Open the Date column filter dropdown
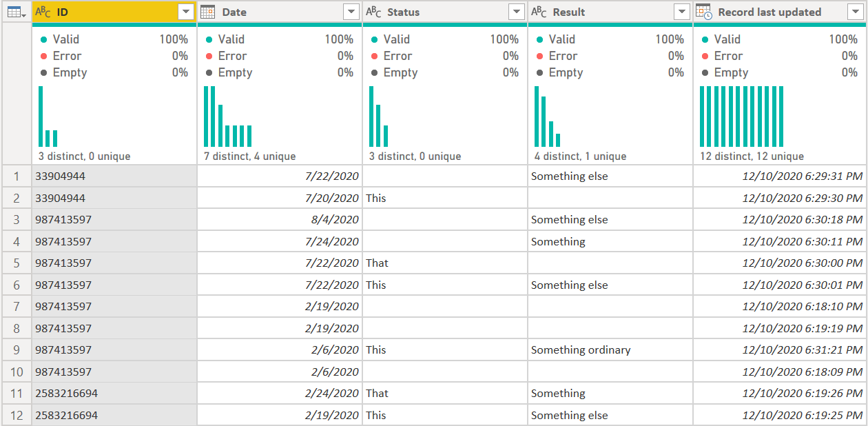868x426 pixels. point(351,12)
